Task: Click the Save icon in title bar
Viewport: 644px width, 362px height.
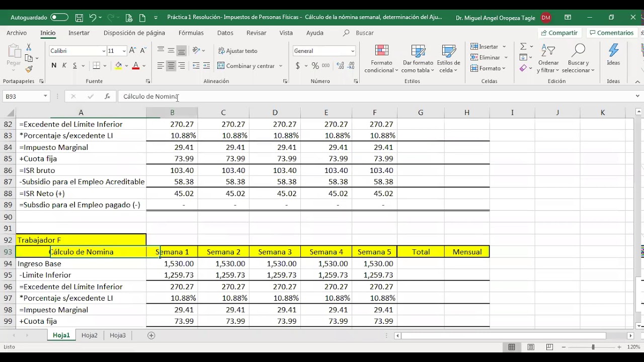Action: 79,18
